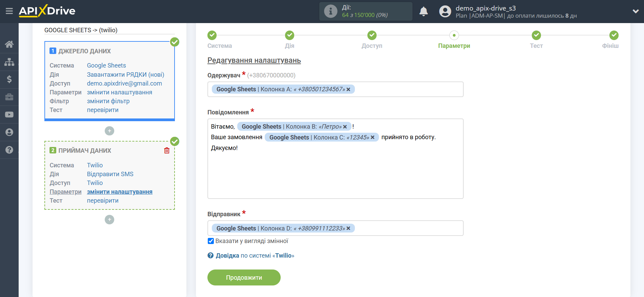Click receiver 'змінити налаштування' link
This screenshot has height=297, width=644.
(120, 192)
